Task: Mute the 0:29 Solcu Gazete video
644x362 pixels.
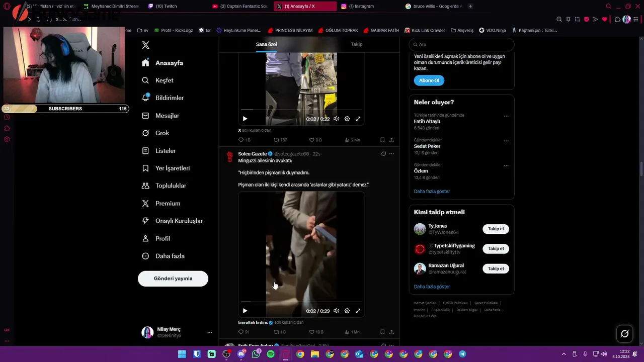Action: [x=336, y=311]
